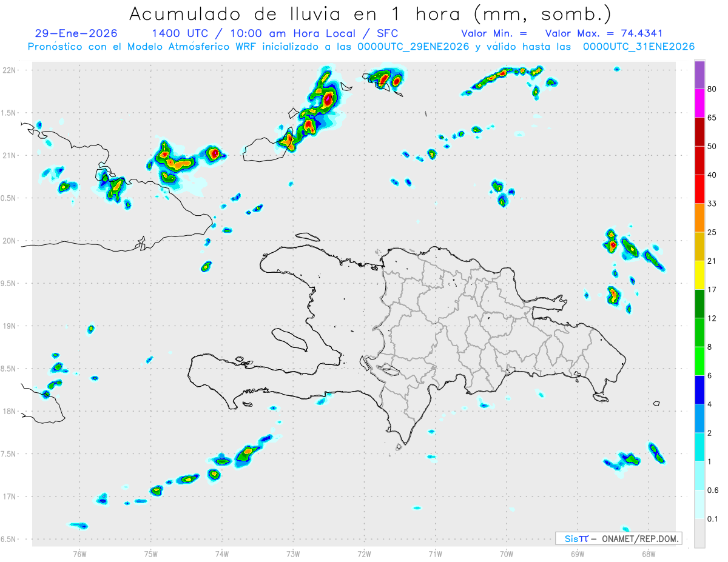Select the date text '29-Ene-2026'
The height and width of the screenshot is (562, 728).
pyautogui.click(x=76, y=33)
